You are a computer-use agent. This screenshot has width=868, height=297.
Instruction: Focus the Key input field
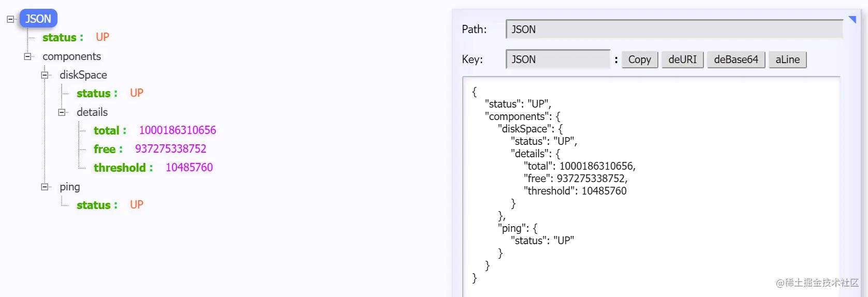click(558, 59)
